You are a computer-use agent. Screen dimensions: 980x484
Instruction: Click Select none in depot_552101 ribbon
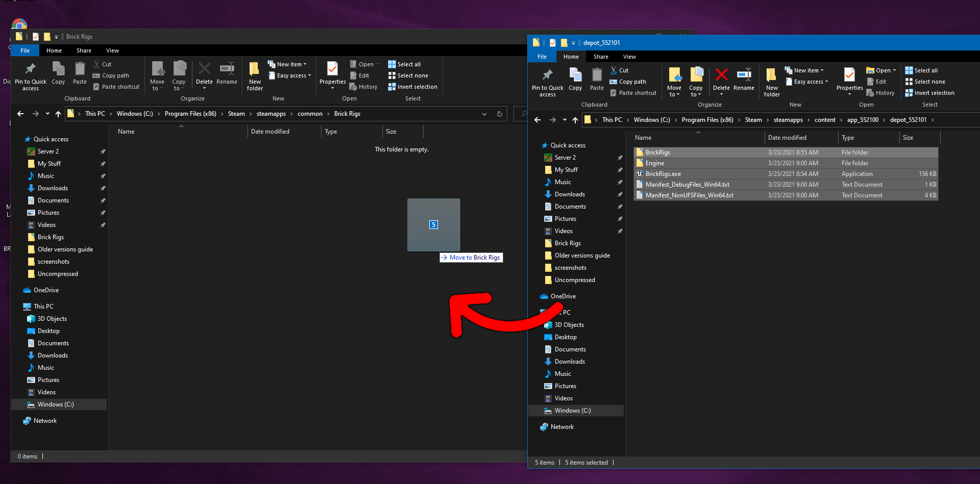click(925, 82)
